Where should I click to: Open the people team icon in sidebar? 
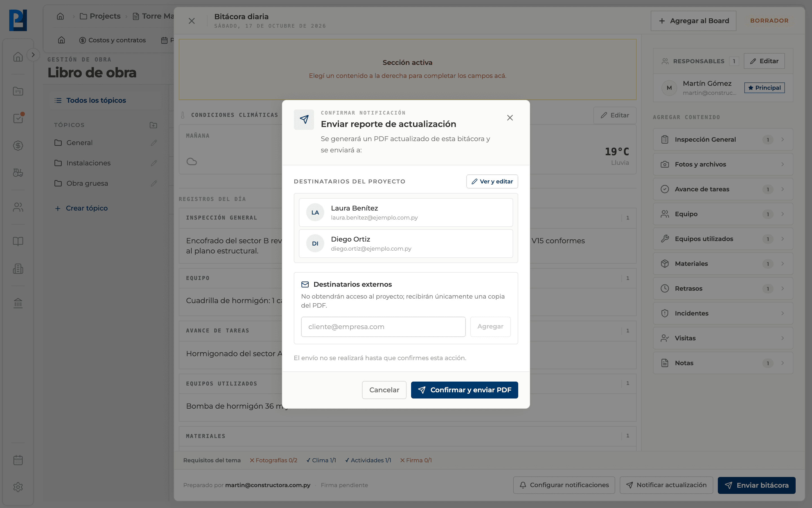coord(18,207)
